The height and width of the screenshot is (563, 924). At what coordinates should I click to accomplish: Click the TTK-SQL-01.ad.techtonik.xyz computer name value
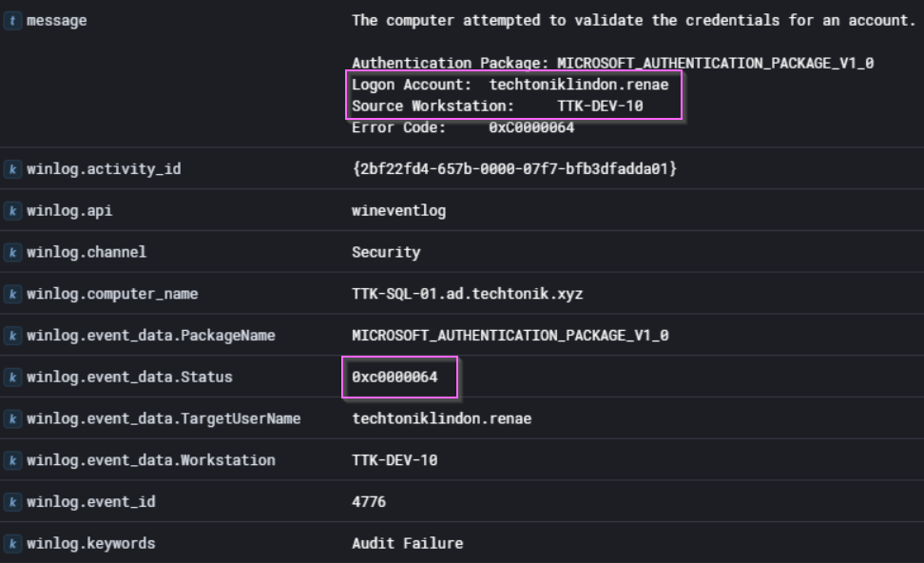[x=467, y=294]
